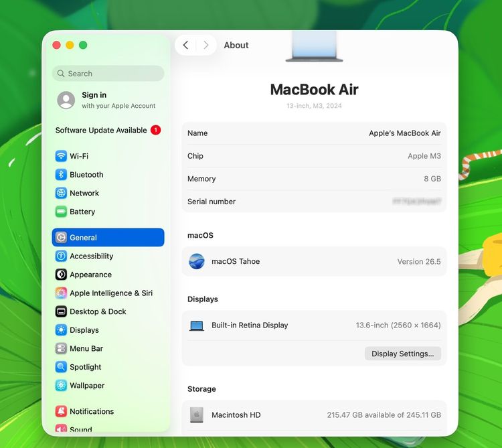Screen dimensions: 502x448
Task: Click Sign in with your Apple Account
Action: point(108,100)
